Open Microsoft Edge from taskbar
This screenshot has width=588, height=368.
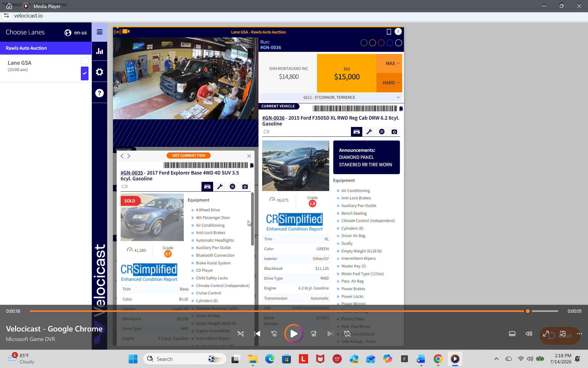point(269,359)
